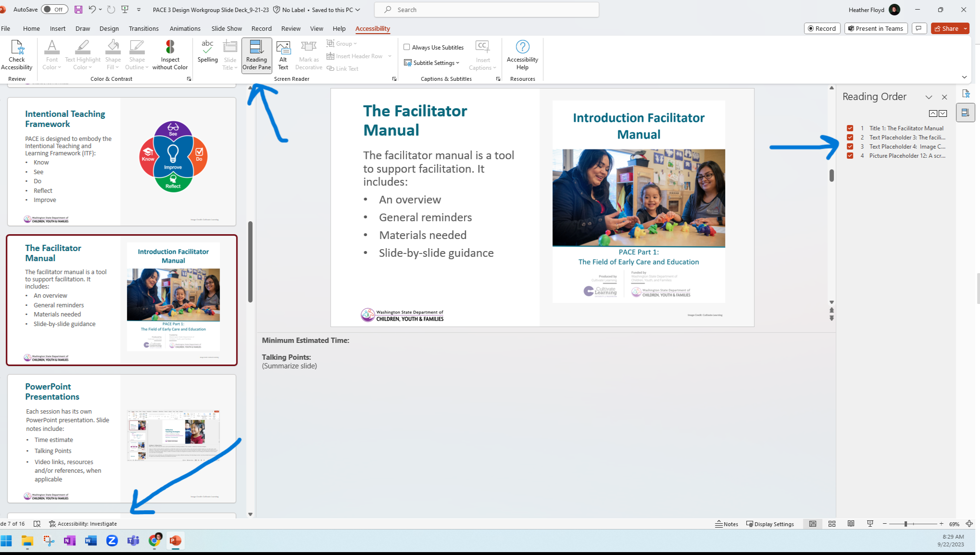Image resolution: width=980 pixels, height=555 pixels.
Task: Open the Slide Show tab
Action: 226,28
